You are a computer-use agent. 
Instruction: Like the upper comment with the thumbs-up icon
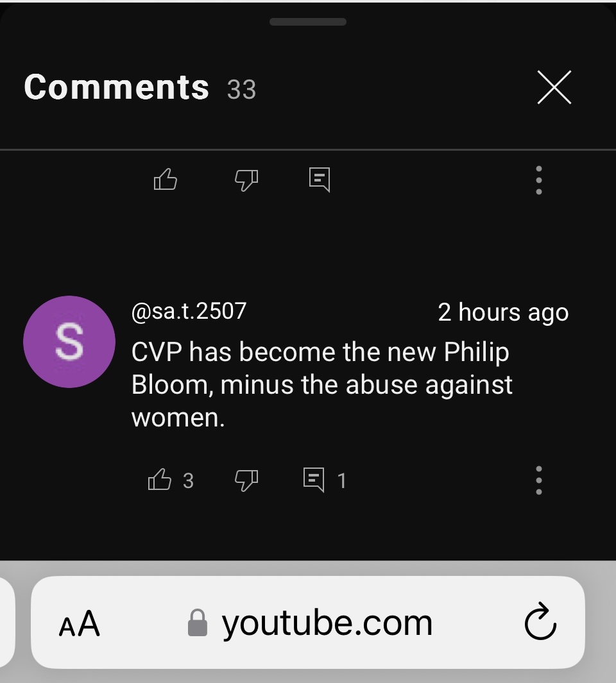[165, 179]
